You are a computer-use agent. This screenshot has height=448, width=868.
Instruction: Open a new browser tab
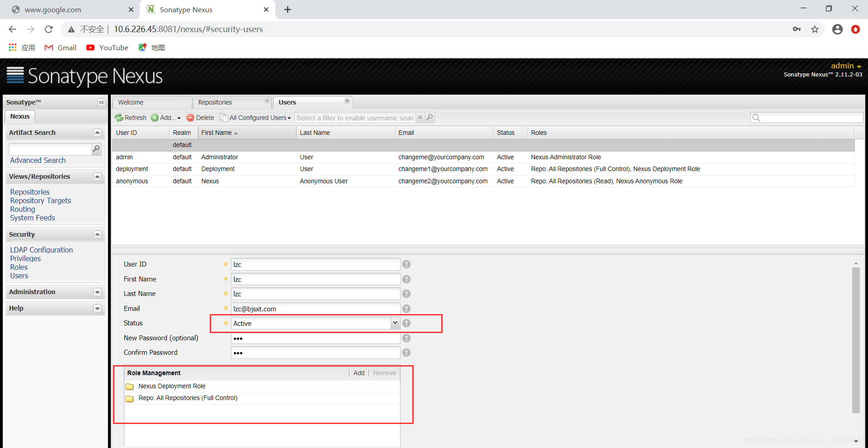pyautogui.click(x=288, y=10)
